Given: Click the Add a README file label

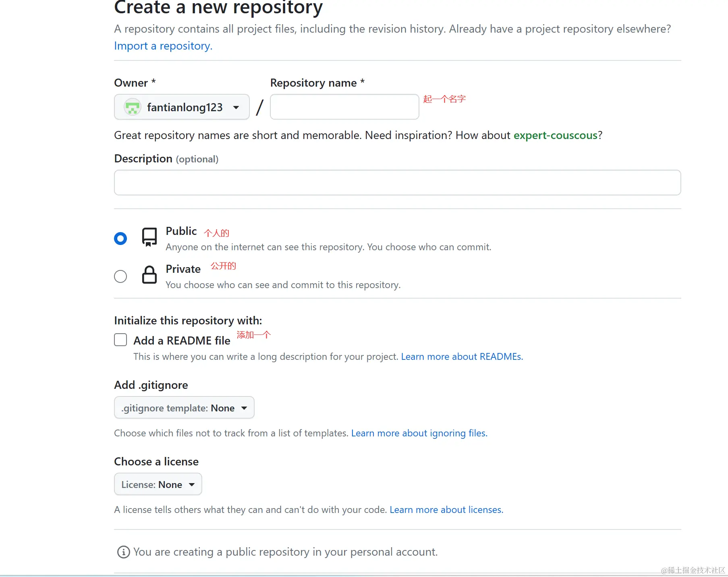Looking at the screenshot, I should click(182, 341).
